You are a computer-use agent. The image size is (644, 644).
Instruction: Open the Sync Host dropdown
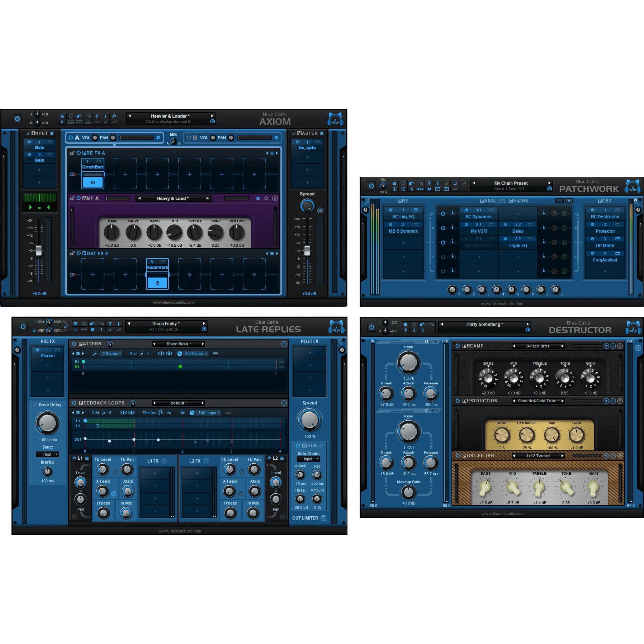47,454
